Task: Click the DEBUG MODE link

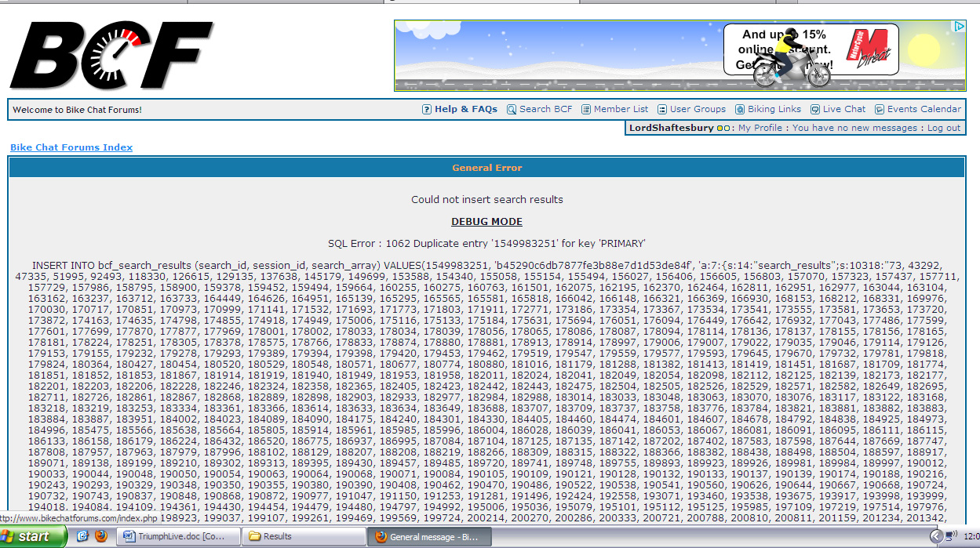Action: (x=486, y=221)
